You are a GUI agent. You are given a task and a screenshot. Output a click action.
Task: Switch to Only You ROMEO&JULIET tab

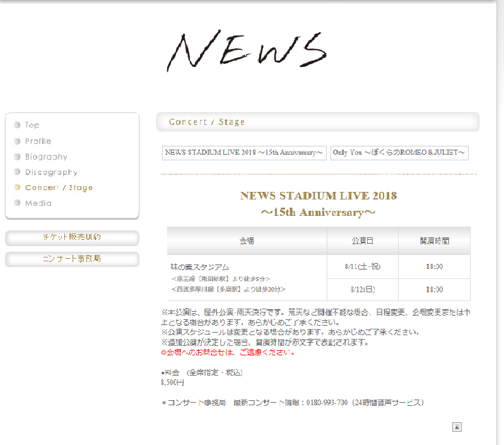coord(399,153)
